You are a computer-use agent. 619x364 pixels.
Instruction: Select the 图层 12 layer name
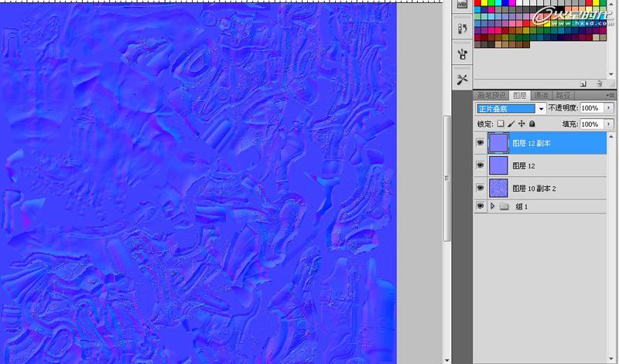pyautogui.click(x=524, y=166)
